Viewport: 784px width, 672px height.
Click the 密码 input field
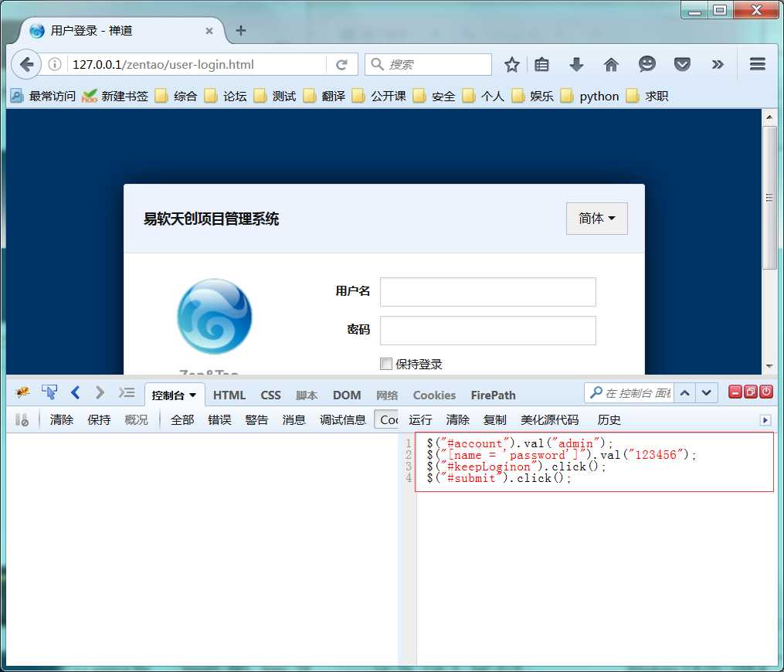(488, 330)
